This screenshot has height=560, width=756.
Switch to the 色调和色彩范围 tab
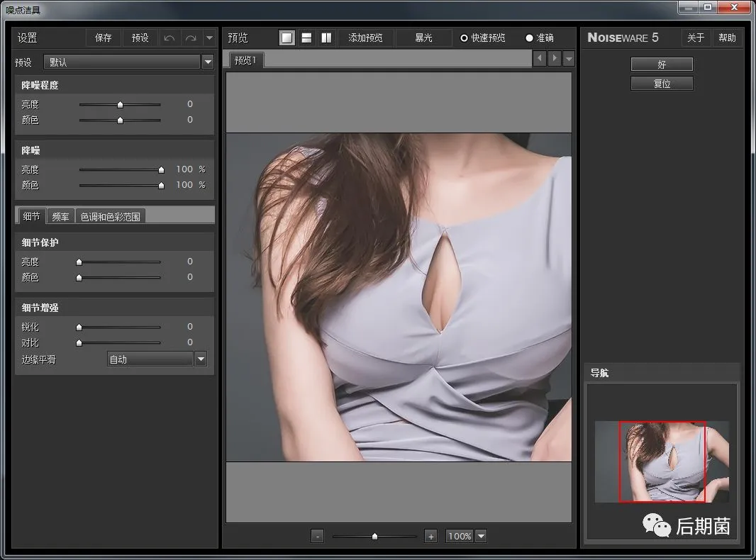[111, 217]
